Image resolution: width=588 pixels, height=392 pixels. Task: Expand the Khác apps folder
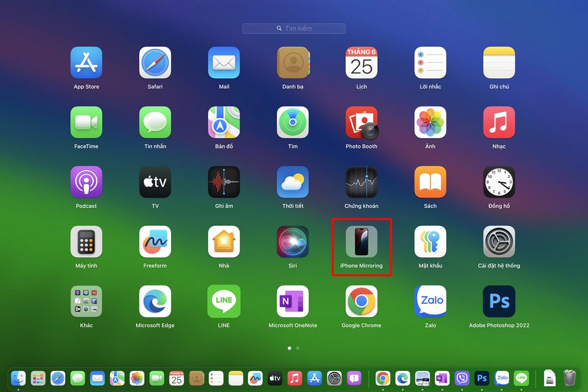click(86, 301)
